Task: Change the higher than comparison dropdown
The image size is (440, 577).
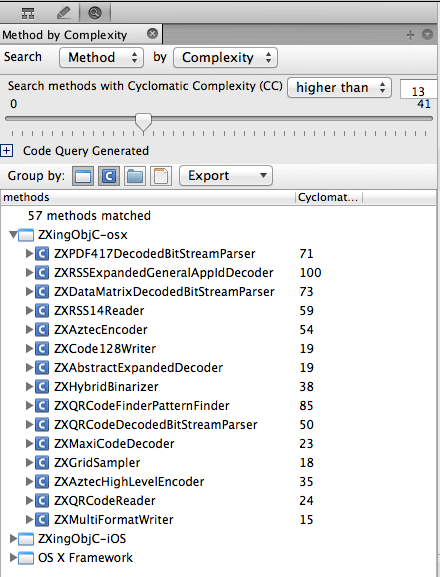Action: [x=339, y=88]
